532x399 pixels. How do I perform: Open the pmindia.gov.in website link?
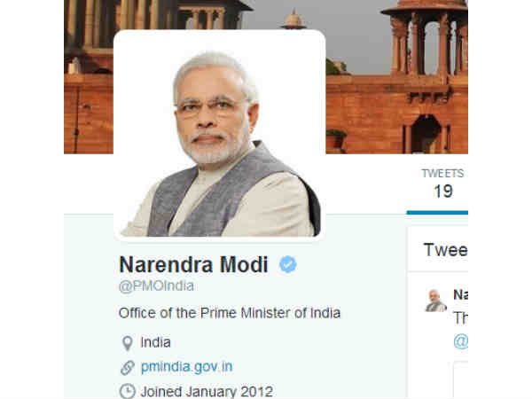pos(186,367)
